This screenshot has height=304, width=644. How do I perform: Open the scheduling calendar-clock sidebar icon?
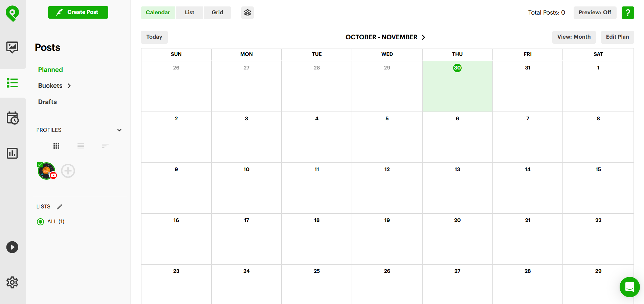point(13,118)
